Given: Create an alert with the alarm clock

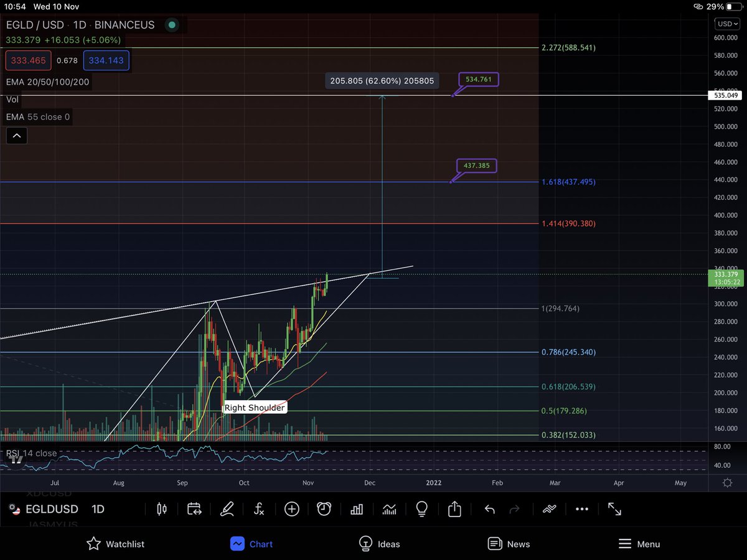Looking at the screenshot, I should (x=324, y=509).
